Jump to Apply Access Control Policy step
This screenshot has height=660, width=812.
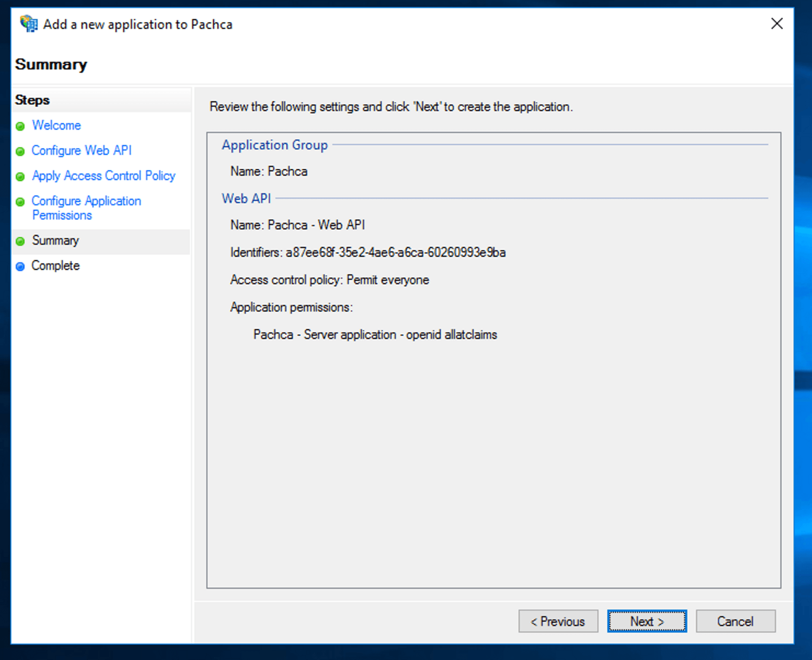pos(104,175)
